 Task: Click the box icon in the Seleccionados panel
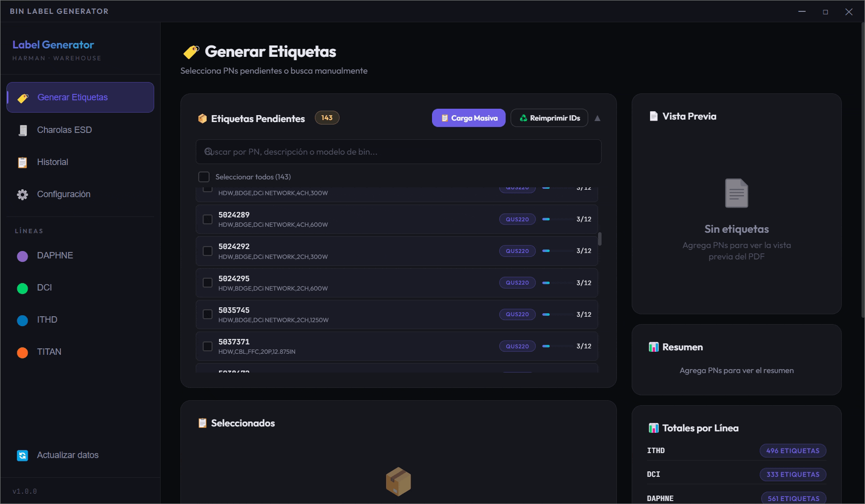point(398,480)
